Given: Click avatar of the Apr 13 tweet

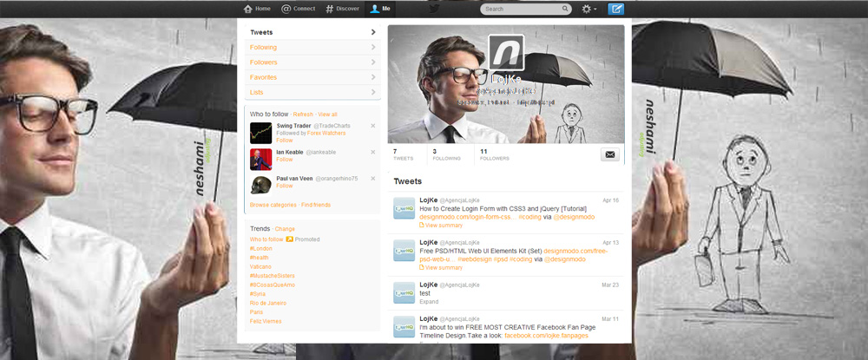Looking at the screenshot, I should (x=404, y=251).
